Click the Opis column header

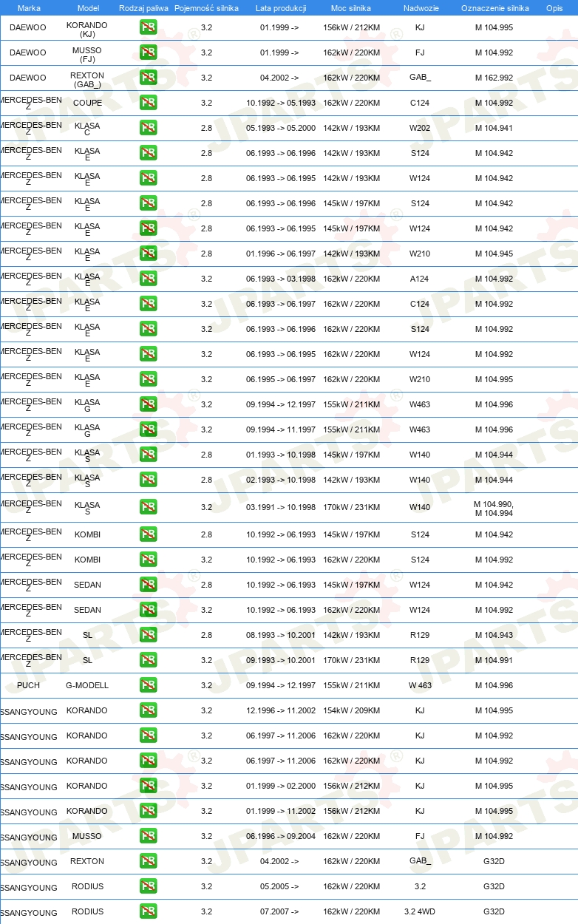coord(554,8)
